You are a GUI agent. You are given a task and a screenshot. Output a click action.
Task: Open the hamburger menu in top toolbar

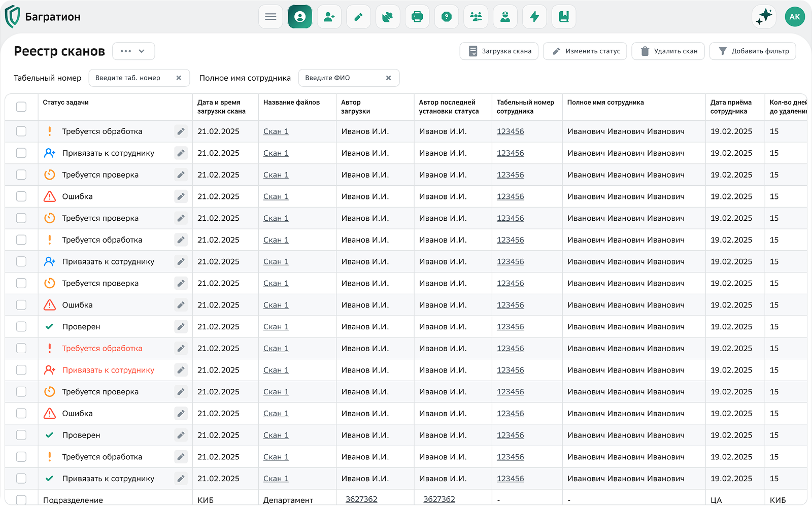270,17
